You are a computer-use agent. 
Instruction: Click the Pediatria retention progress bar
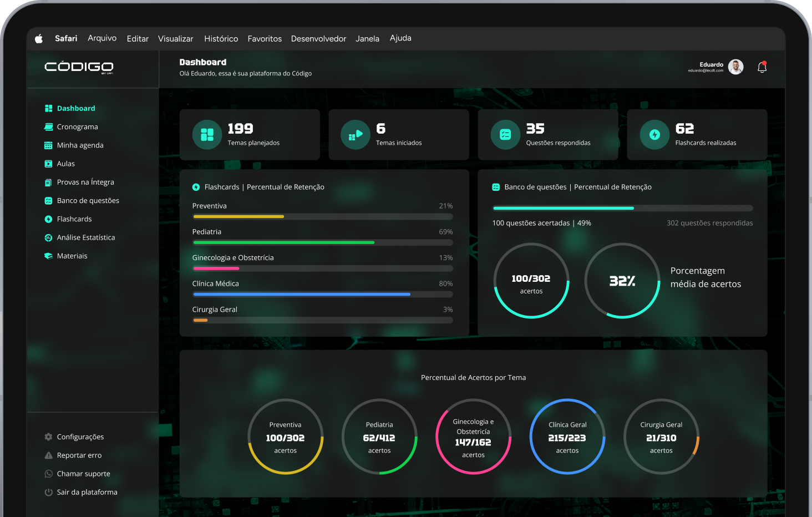[x=322, y=242]
